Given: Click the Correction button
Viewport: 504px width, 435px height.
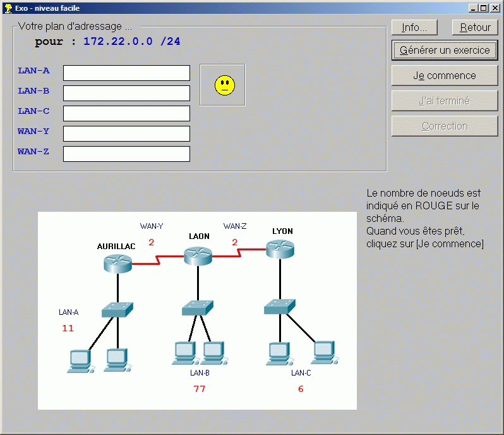Looking at the screenshot, I should tap(445, 126).
